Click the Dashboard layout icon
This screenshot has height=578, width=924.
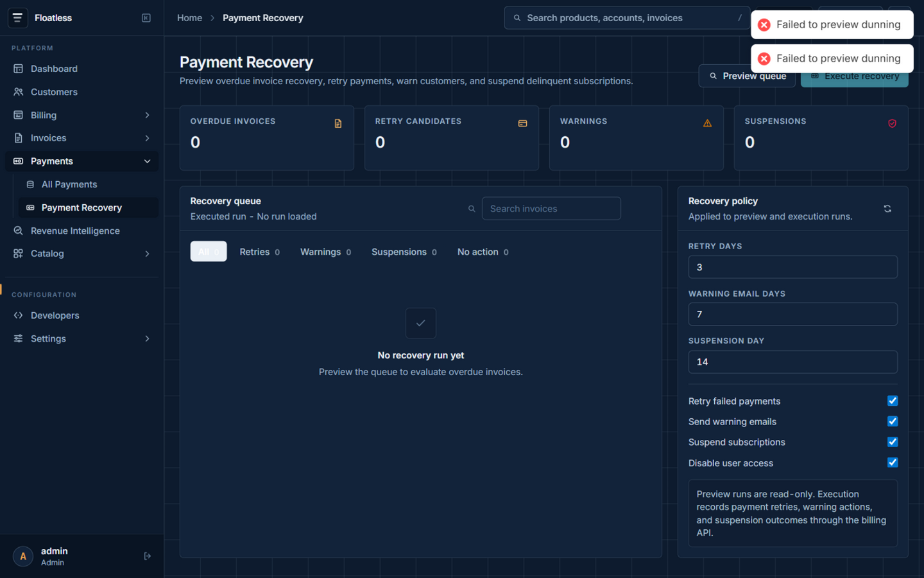(18, 69)
